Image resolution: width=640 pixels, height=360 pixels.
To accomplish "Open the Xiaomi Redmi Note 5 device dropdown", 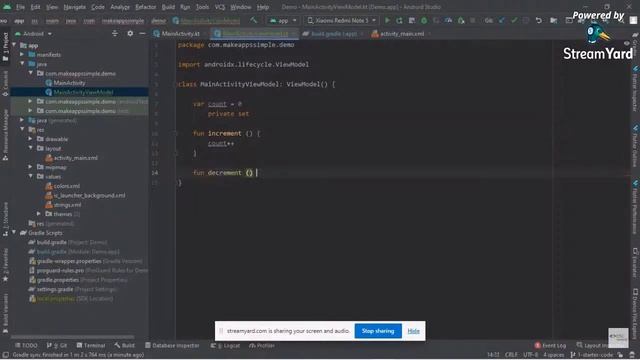I will pos(341,20).
